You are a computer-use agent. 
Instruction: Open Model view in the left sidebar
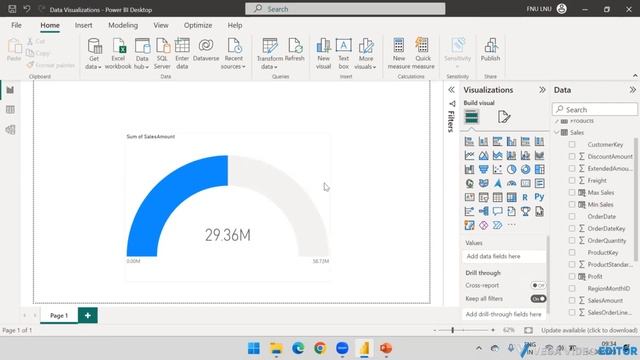10,130
